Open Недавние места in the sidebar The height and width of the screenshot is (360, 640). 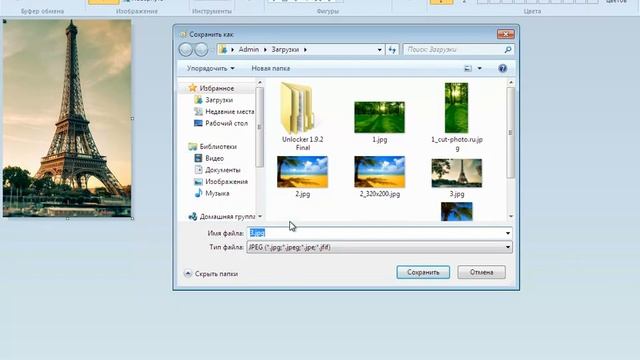(224, 111)
